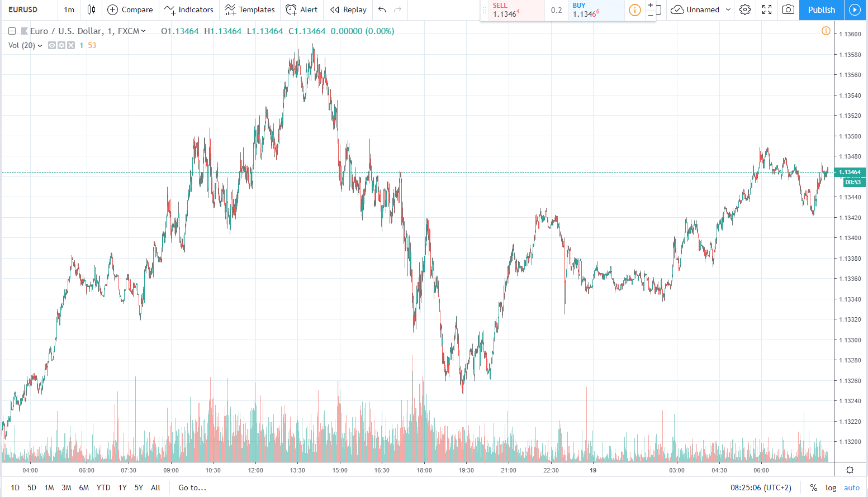This screenshot has width=868, height=497.
Task: Select the YTD date range
Action: pos(103,488)
